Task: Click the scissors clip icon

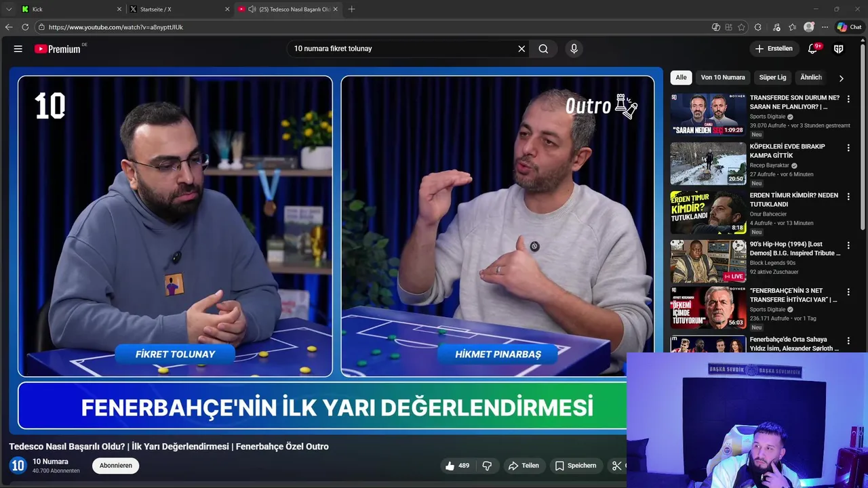Action: click(x=616, y=466)
